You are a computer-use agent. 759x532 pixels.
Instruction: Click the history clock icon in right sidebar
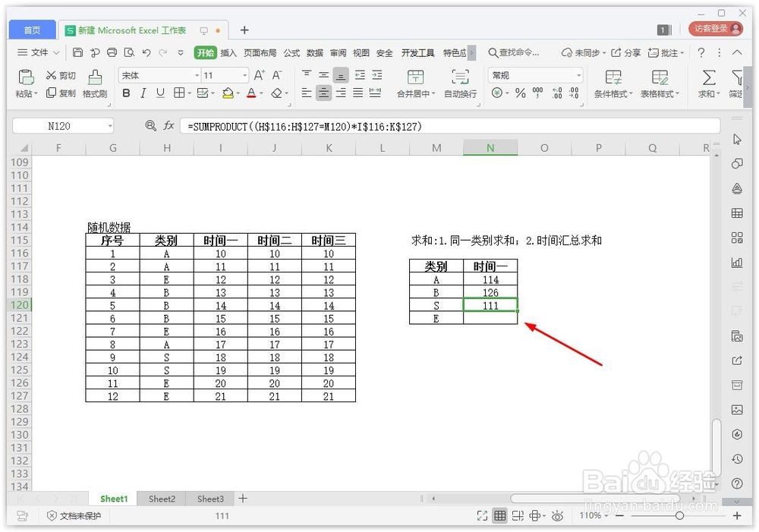(x=737, y=458)
